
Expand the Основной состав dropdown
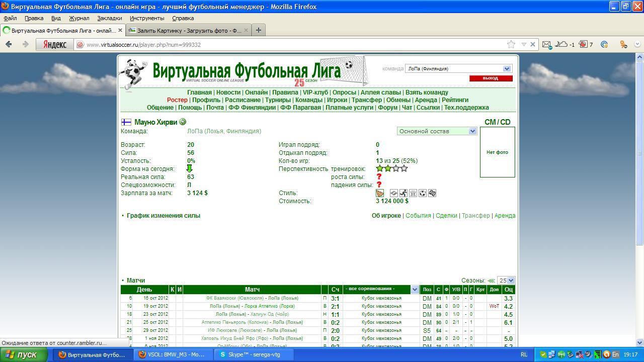click(437, 131)
